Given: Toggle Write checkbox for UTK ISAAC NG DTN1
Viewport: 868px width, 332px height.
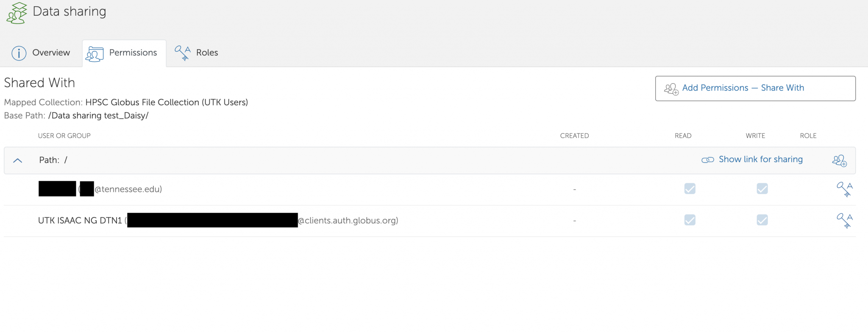Looking at the screenshot, I should tap(762, 220).
